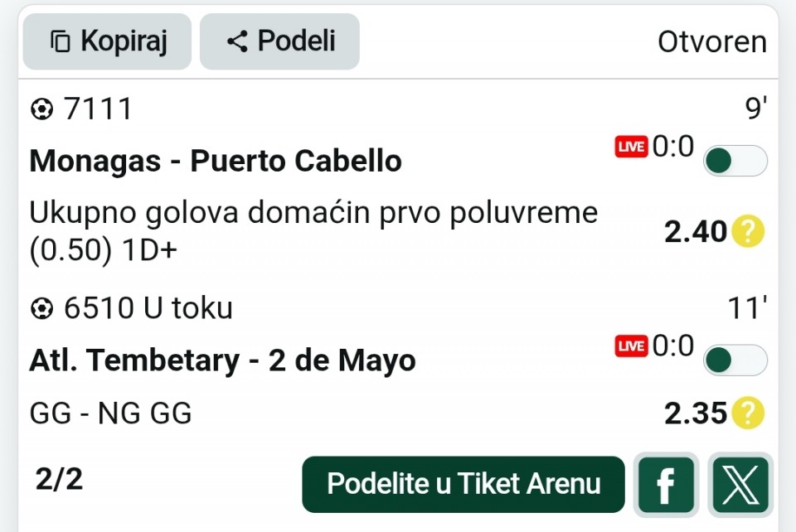Select the 2.35 odds value
Screen dimensions: 796x532
695,412
